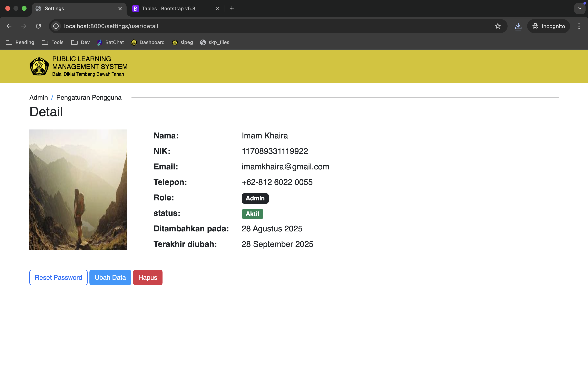Open the sipeg bookmark
588x367 pixels.
[183, 42]
